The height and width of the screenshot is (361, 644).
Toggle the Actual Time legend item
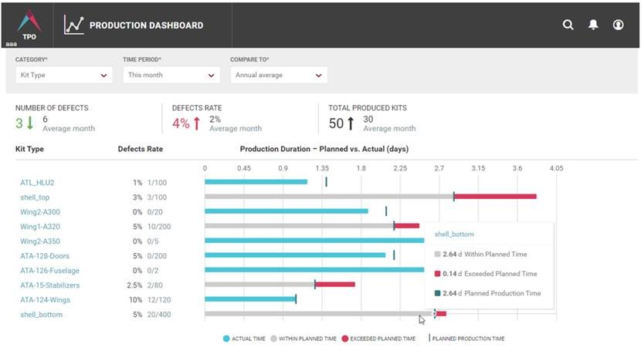click(244, 339)
